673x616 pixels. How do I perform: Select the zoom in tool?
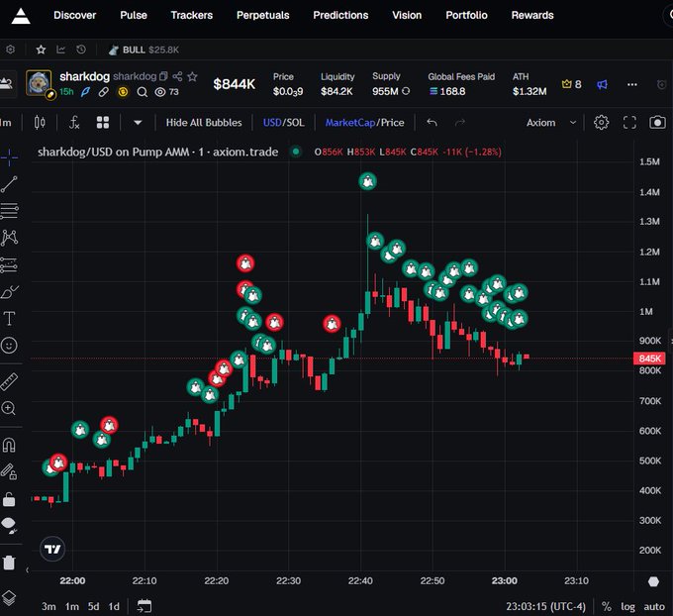point(9,408)
